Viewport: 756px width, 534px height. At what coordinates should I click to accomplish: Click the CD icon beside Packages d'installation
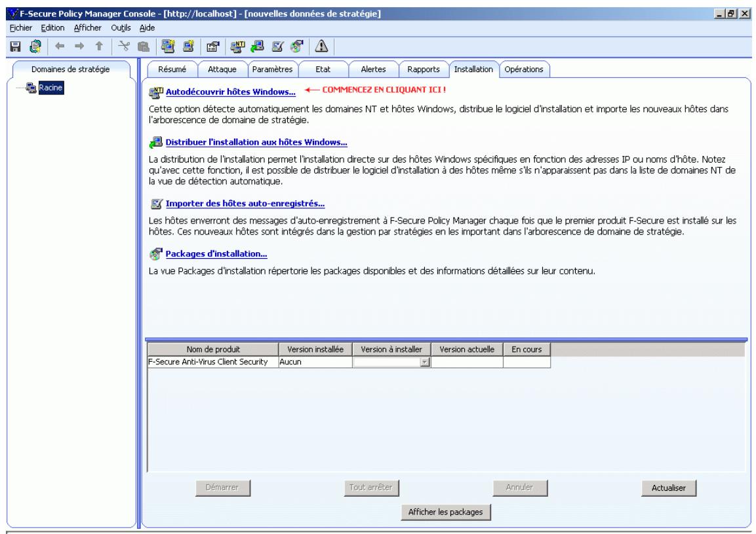point(156,254)
